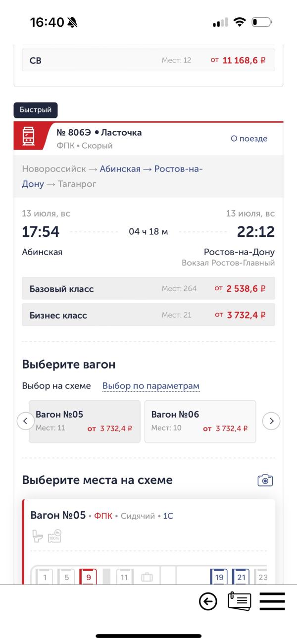Screen dimensions: 297x644
Task: Open the hamburger menu icon
Action: click(272, 602)
